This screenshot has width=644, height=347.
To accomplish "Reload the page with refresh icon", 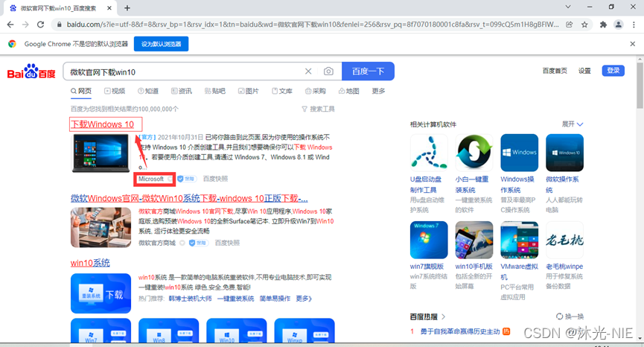I will [x=40, y=25].
